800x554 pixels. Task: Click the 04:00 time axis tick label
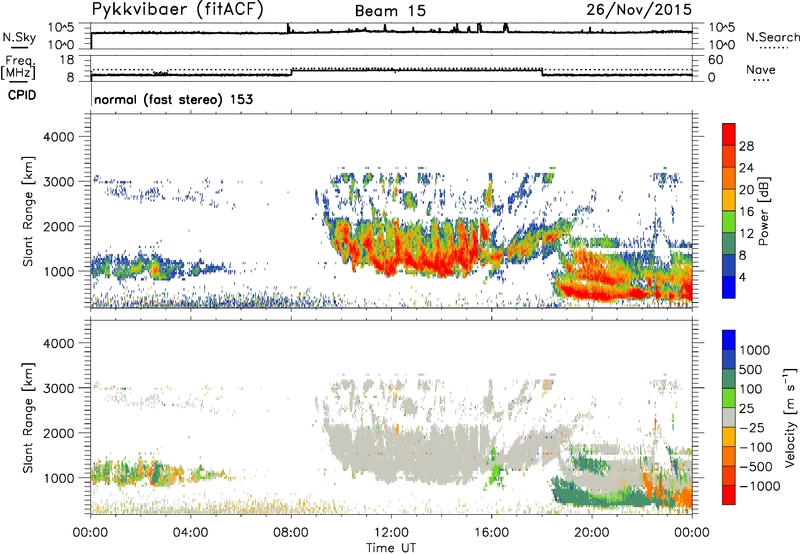coord(190,533)
